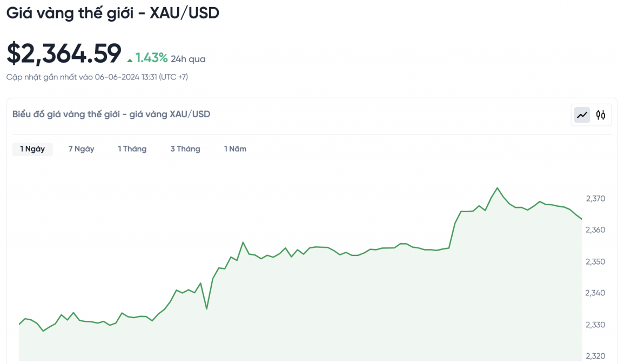The height and width of the screenshot is (364, 618).
Task: Click the 'Cập nhật gần nhất' timestamp text
Action: (x=97, y=77)
